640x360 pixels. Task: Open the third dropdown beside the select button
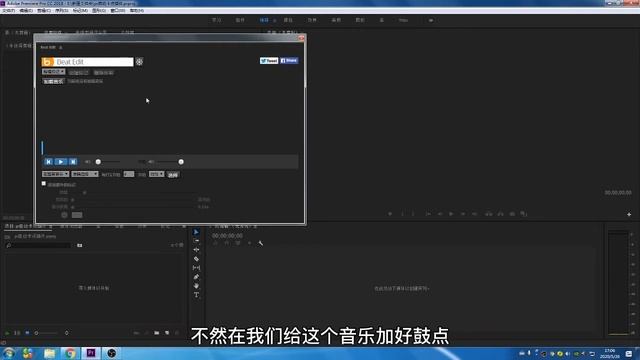tap(156, 174)
